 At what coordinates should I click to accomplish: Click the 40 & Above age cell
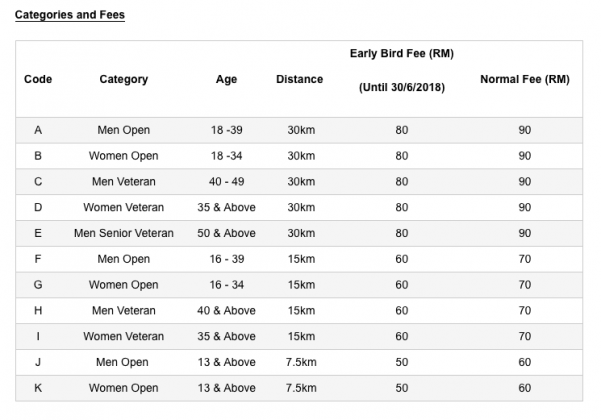(227, 311)
